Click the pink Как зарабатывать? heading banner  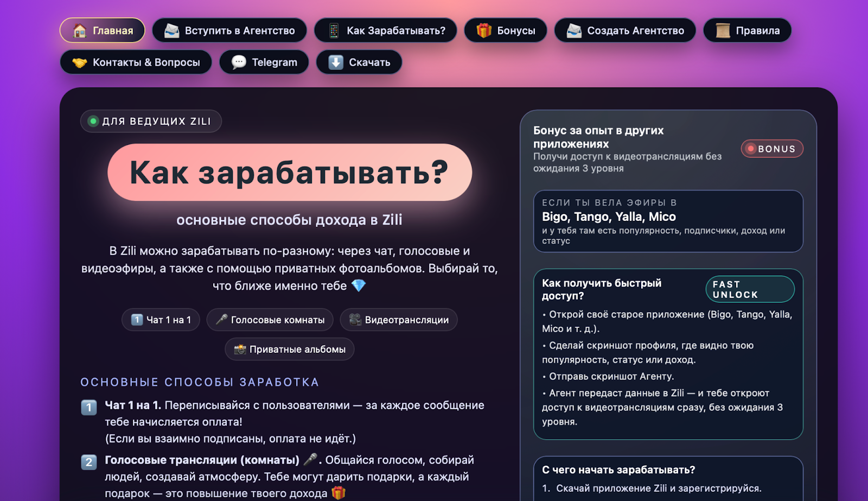[289, 172]
